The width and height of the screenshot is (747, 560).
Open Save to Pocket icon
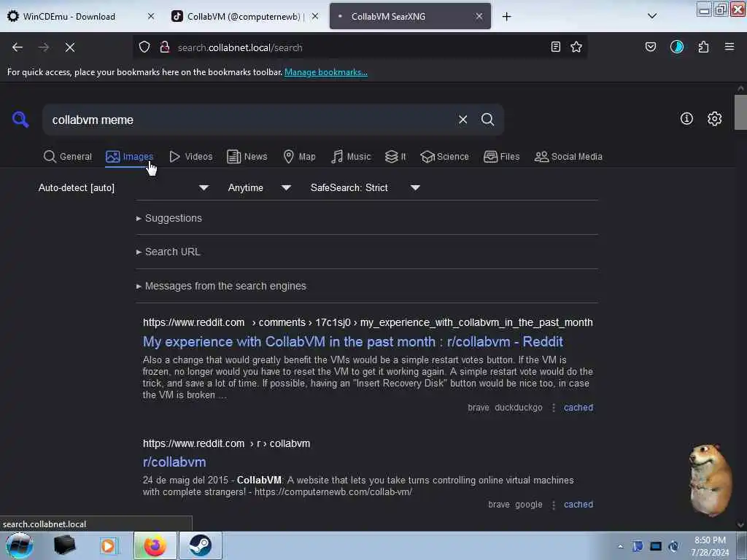(651, 47)
